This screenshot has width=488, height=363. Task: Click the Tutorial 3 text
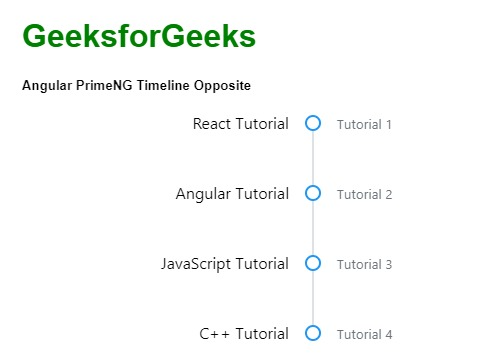364,265
